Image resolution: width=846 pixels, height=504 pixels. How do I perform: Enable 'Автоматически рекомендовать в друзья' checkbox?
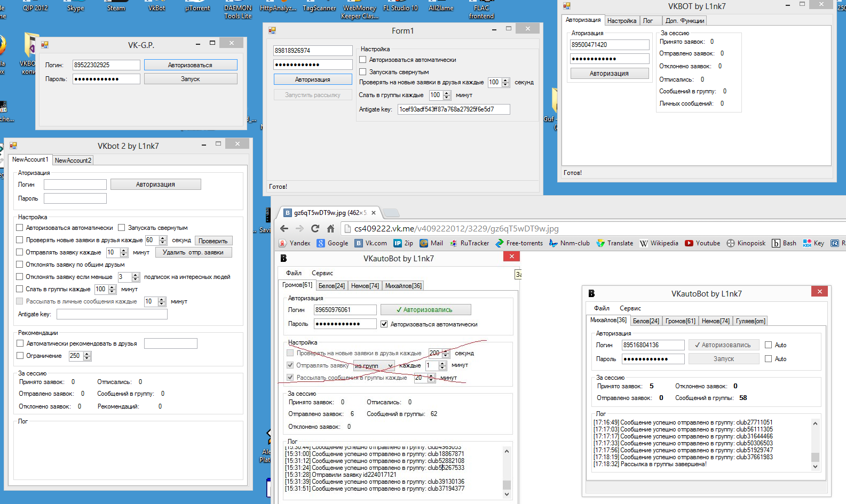[20, 343]
